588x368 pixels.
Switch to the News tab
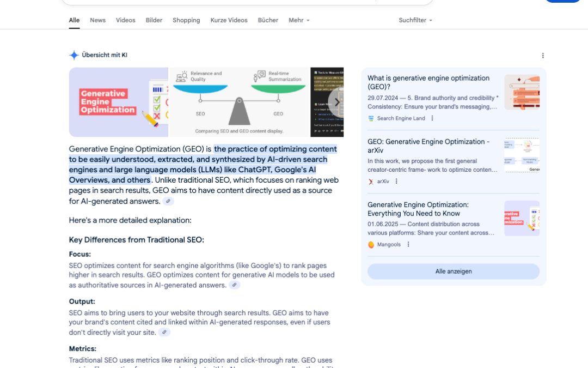98,20
